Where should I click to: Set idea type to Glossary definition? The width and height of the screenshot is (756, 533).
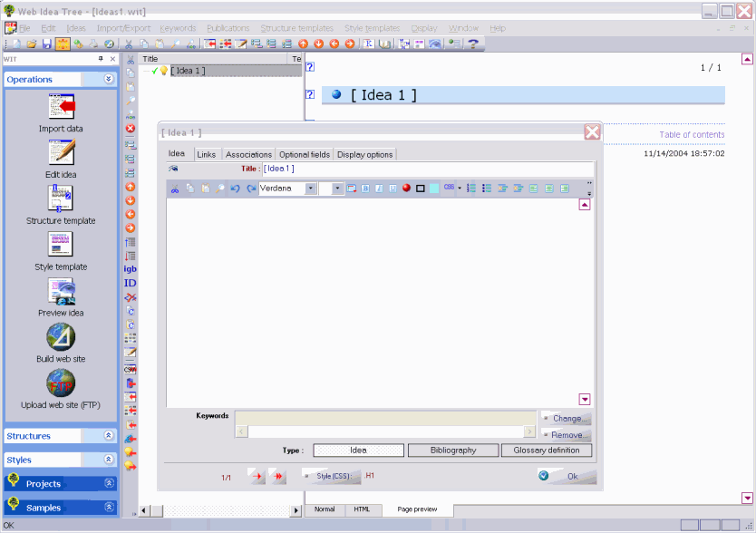point(547,451)
